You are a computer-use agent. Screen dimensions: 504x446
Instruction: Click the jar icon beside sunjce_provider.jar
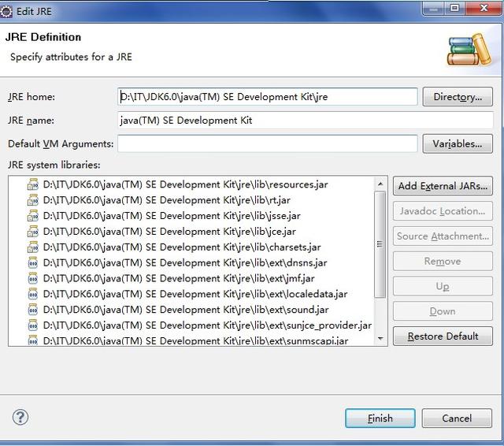pos(33,325)
